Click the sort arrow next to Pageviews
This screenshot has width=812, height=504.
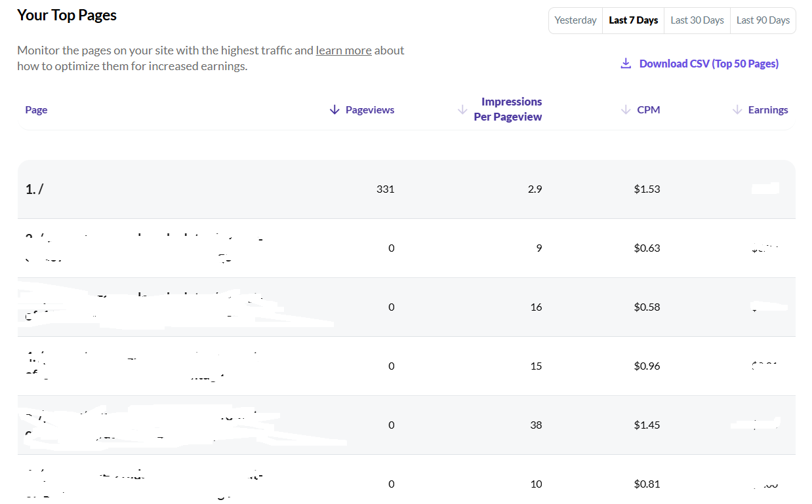pyautogui.click(x=335, y=110)
